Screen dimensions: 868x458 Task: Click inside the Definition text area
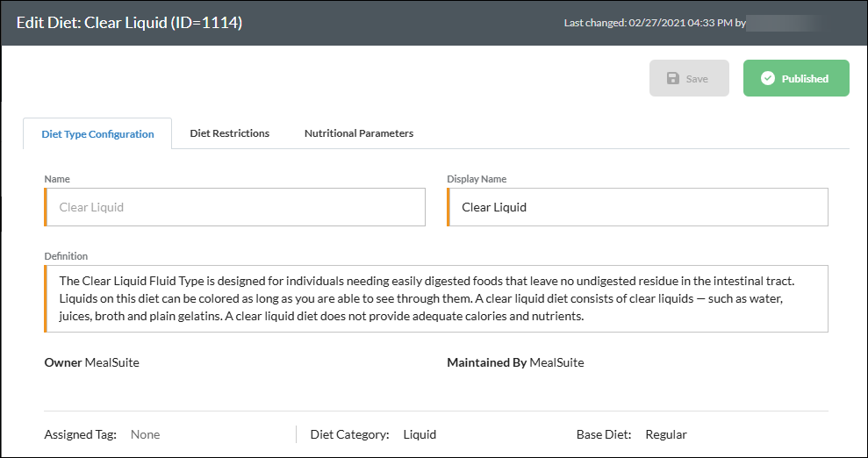(435, 298)
